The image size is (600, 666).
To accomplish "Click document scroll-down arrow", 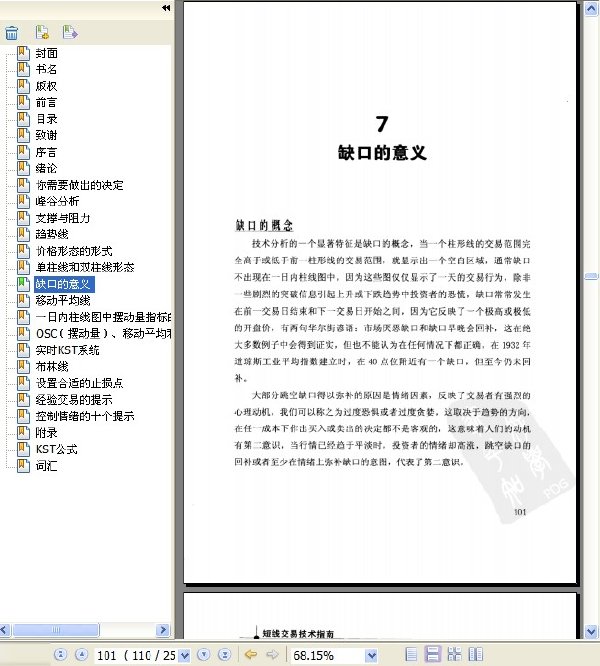I will tap(591, 631).
